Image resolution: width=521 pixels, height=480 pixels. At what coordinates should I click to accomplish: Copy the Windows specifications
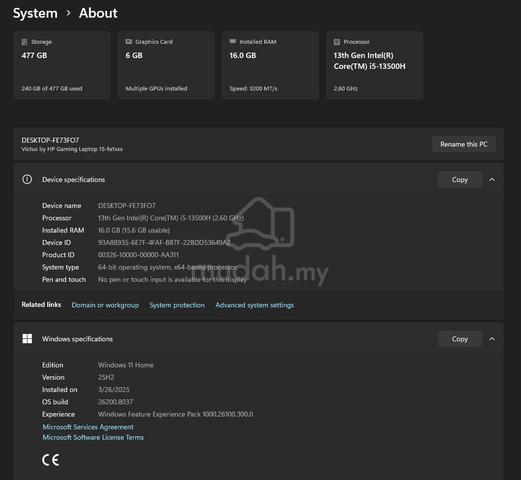(460, 339)
